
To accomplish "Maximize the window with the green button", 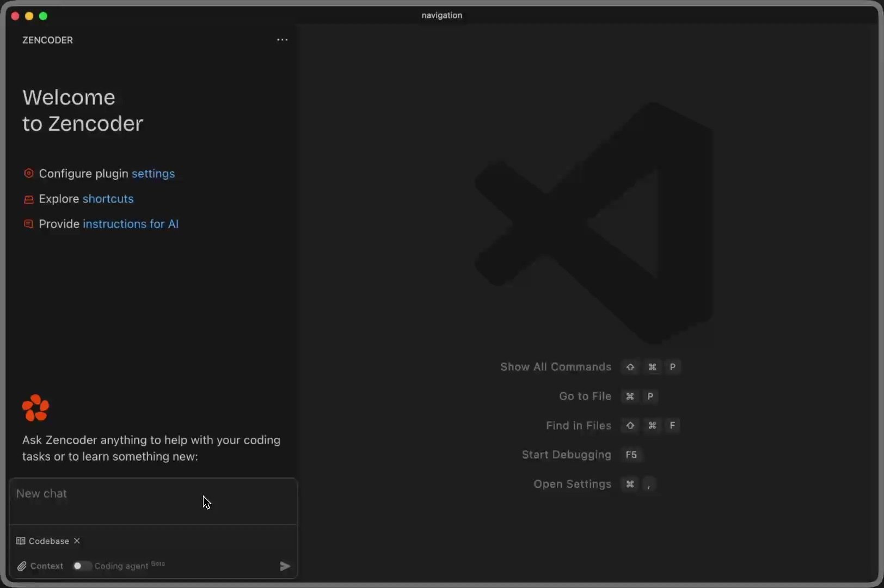I will pos(44,16).
